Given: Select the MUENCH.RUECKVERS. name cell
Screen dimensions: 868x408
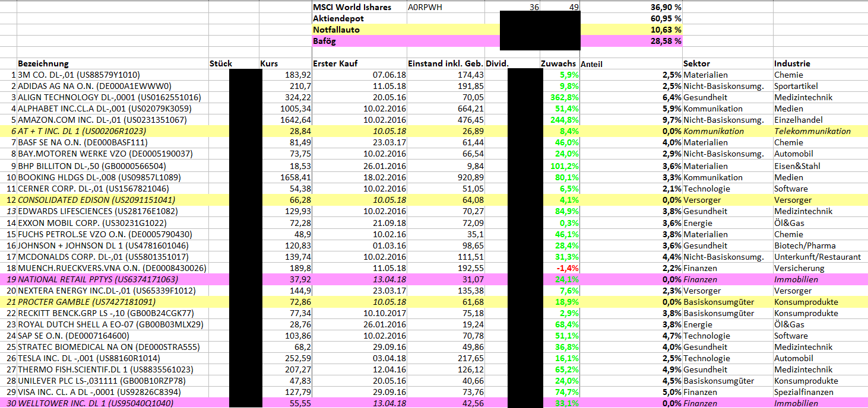Looking at the screenshot, I should point(113,268).
